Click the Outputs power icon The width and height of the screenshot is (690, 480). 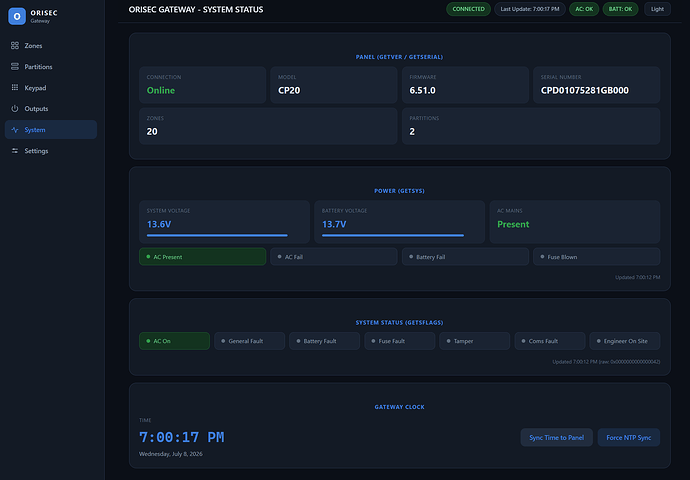point(15,109)
